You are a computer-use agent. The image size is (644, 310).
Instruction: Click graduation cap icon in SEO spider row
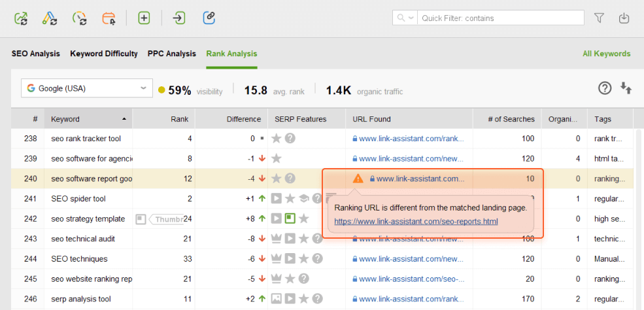tap(303, 199)
